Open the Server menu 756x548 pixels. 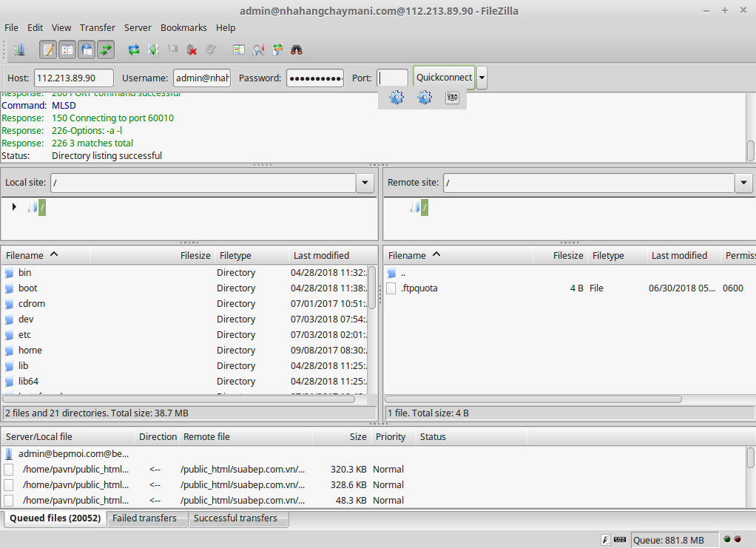click(x=138, y=28)
